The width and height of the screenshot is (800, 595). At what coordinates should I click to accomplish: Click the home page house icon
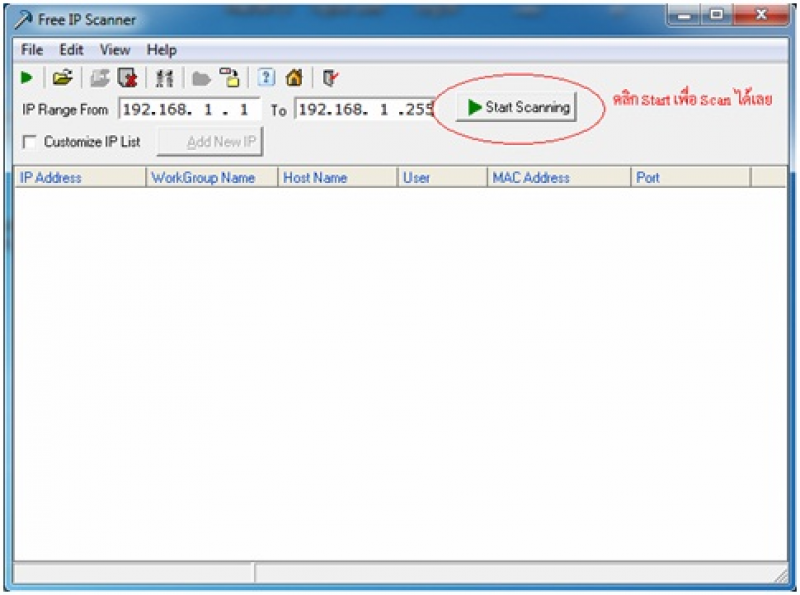pos(294,78)
